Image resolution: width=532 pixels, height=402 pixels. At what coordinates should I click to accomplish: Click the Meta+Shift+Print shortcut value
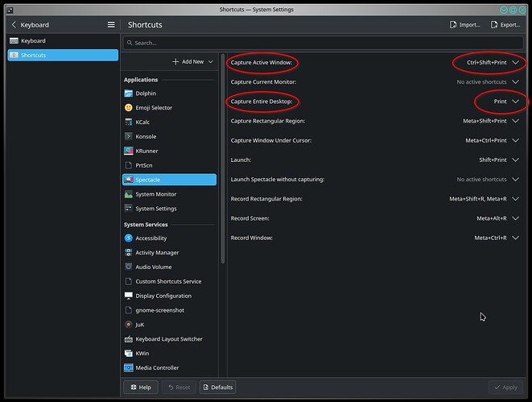click(x=485, y=121)
